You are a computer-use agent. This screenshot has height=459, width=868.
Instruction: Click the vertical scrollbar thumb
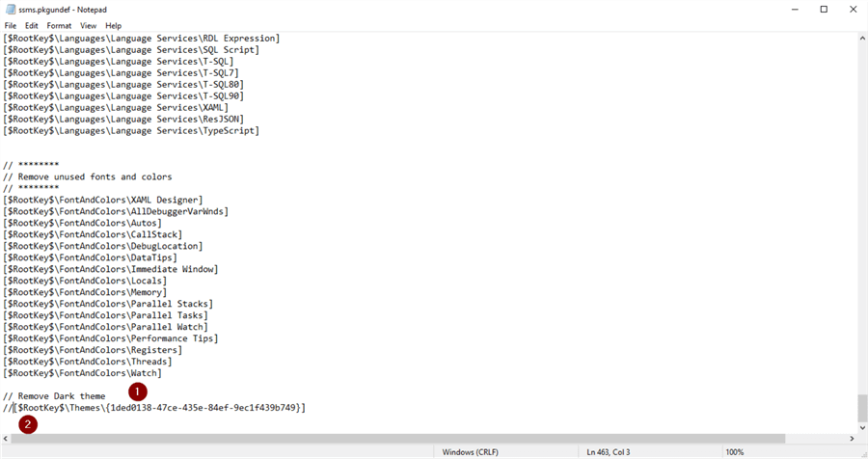tap(862, 408)
